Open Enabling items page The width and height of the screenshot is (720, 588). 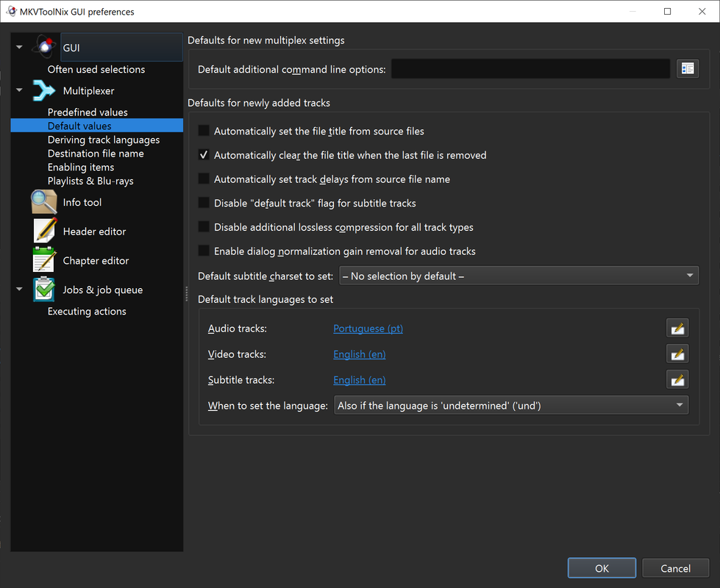(x=81, y=167)
